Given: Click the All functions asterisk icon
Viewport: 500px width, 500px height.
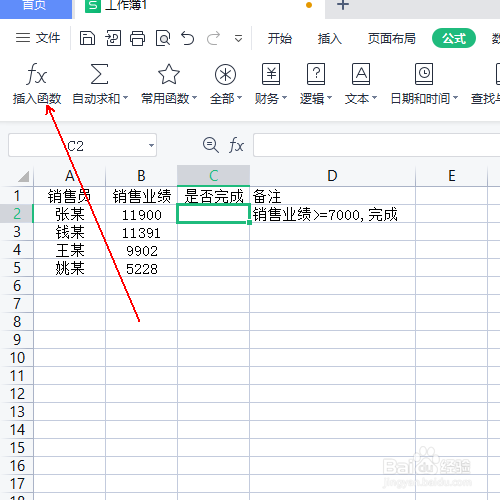Looking at the screenshot, I should coord(225,74).
